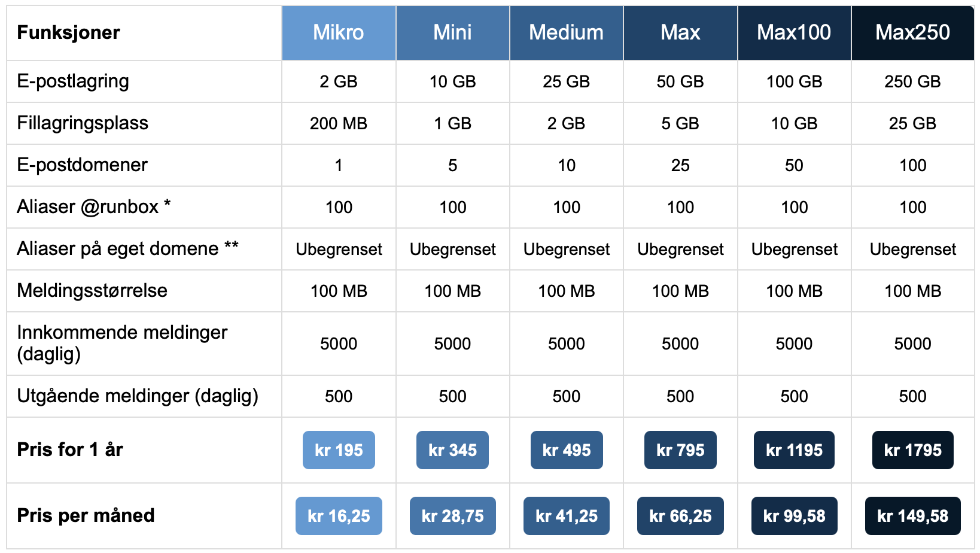Click the kr 195 yearly price button

[339, 450]
